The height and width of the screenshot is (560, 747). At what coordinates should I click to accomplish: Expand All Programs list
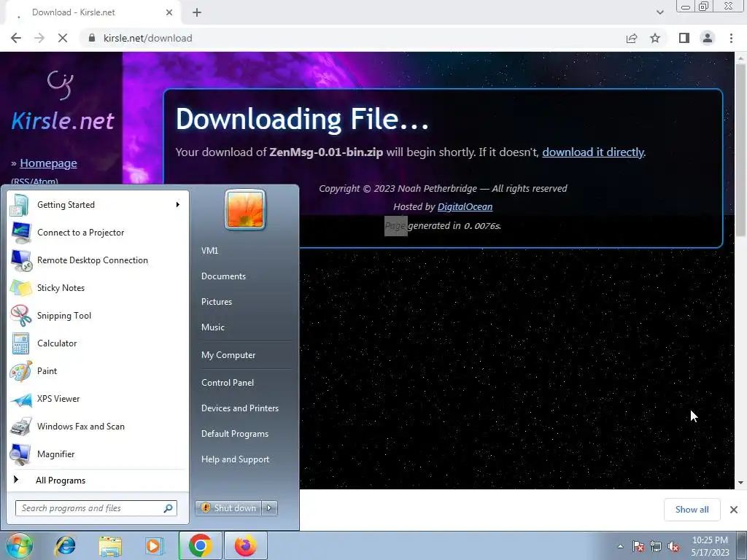click(x=98, y=481)
